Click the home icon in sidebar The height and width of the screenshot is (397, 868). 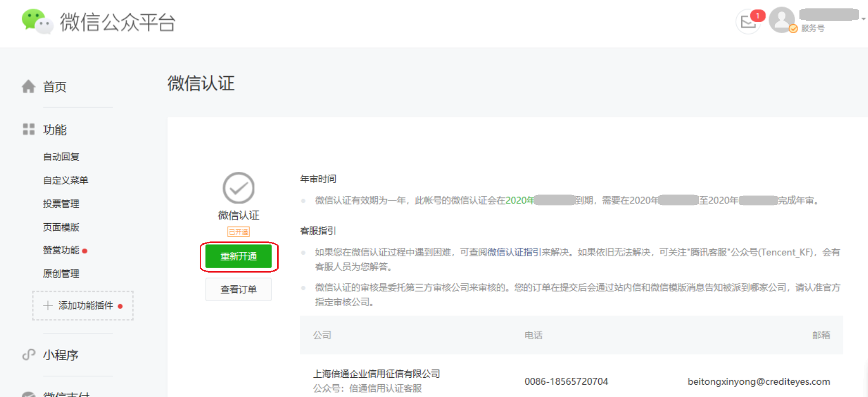[x=29, y=86]
